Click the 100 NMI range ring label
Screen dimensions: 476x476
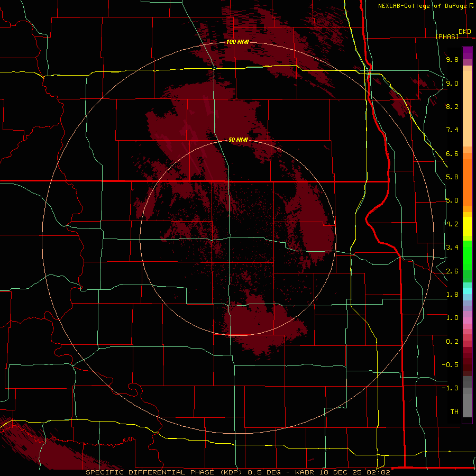pos(237,42)
